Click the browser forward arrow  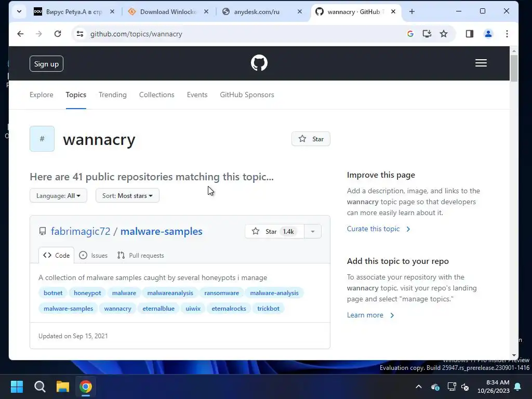coord(38,34)
